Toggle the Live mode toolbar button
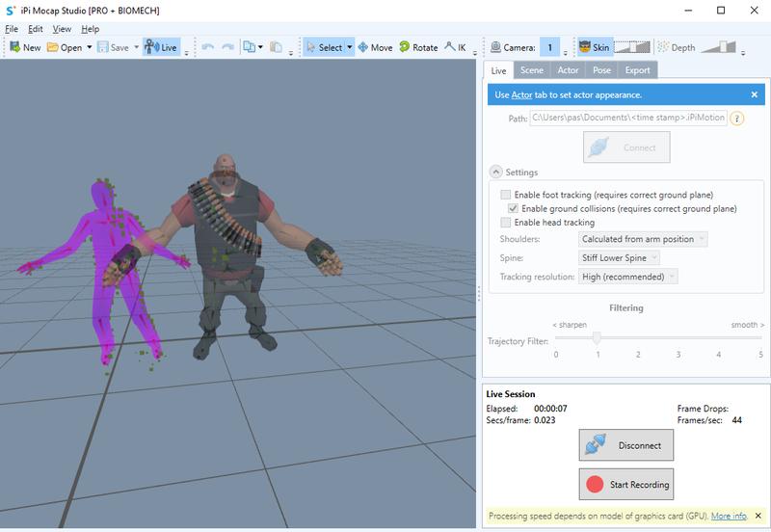This screenshot has height=532, width=771. (x=161, y=47)
